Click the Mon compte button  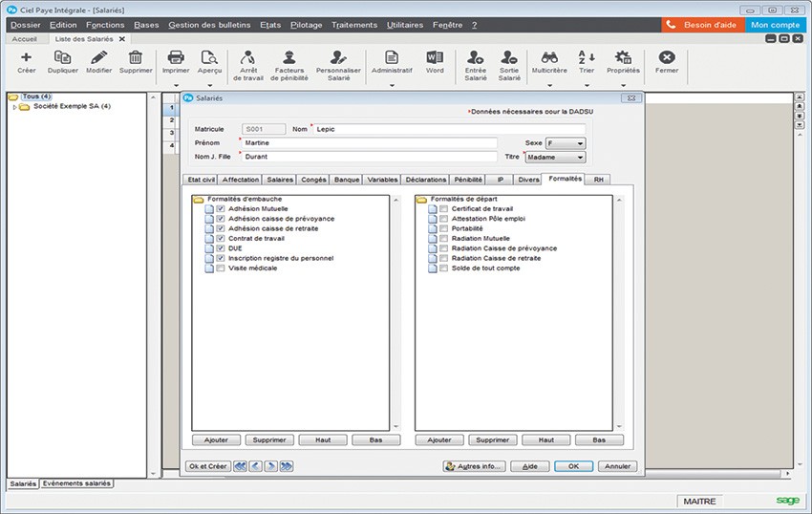coord(776,25)
